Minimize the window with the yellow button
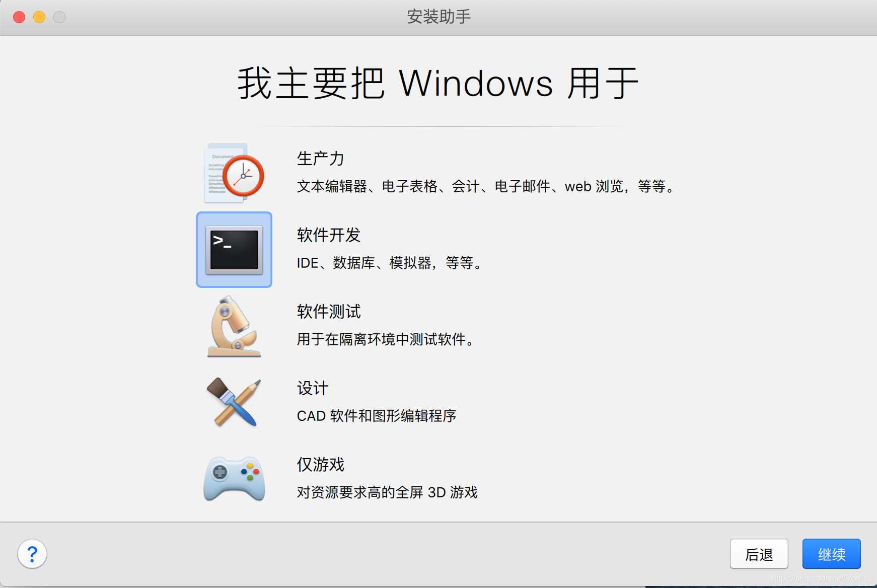 pos(39,17)
